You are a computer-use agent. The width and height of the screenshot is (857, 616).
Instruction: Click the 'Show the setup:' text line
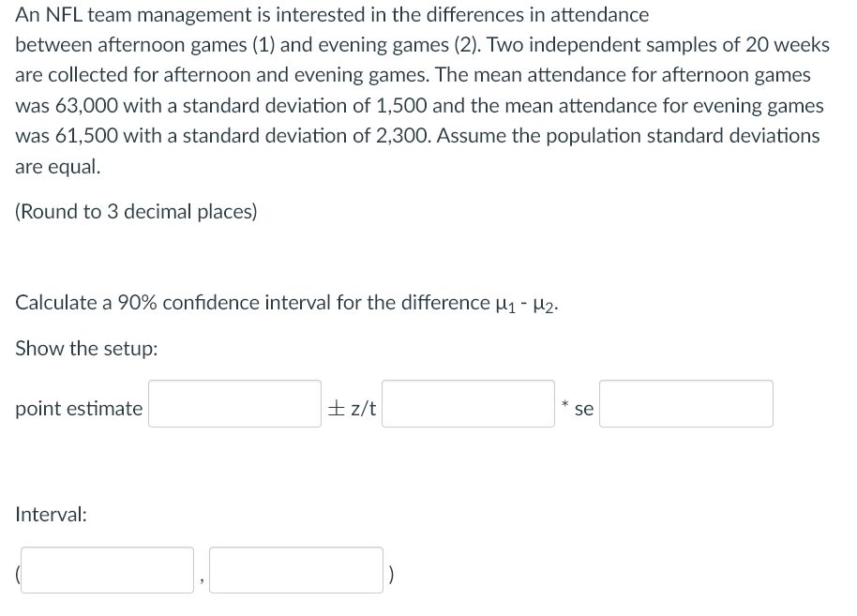(x=85, y=348)
